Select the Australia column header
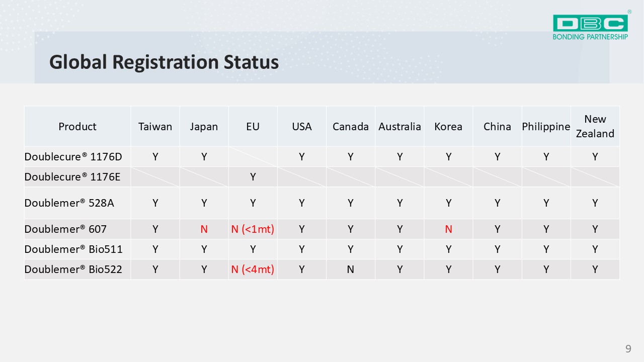The image size is (644, 362). (399, 127)
